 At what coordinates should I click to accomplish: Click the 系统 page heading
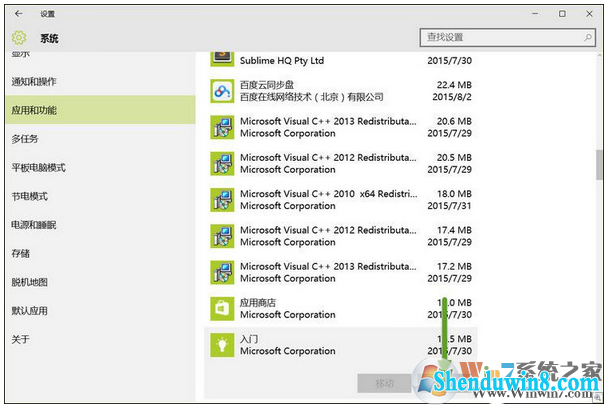(49, 38)
